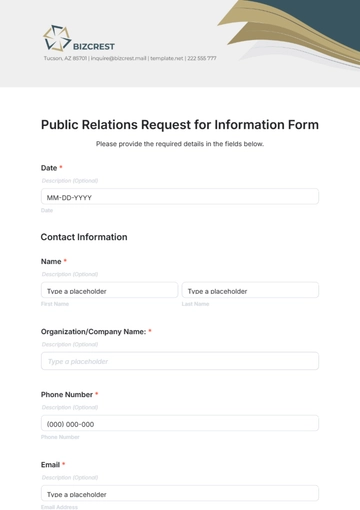Screen dimensions: 360x510
Task: Click the Organization/Company Name input field
Action: (180, 361)
